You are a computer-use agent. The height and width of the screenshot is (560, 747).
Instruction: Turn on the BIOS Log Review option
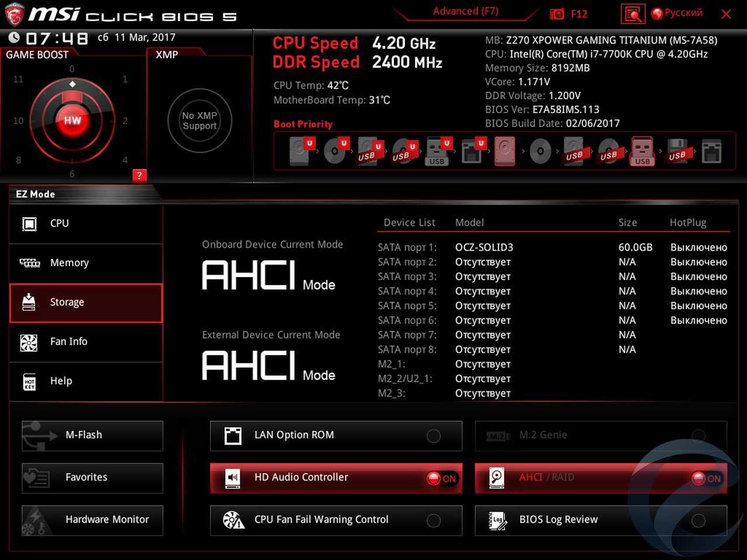pyautogui.click(x=698, y=520)
